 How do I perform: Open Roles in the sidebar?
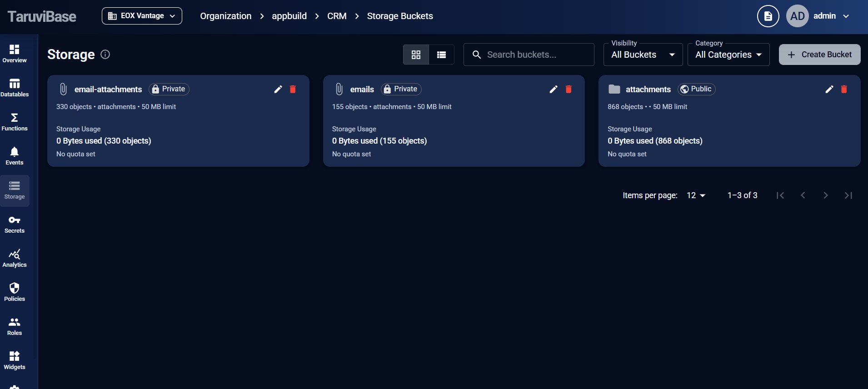click(15, 327)
